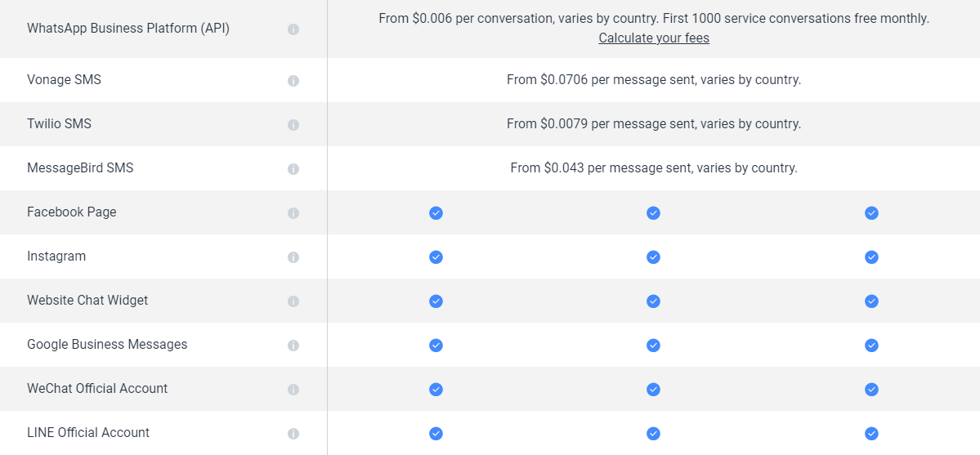Click info icon beside Website Chat Widget
This screenshot has height=455, width=980.
(x=293, y=301)
